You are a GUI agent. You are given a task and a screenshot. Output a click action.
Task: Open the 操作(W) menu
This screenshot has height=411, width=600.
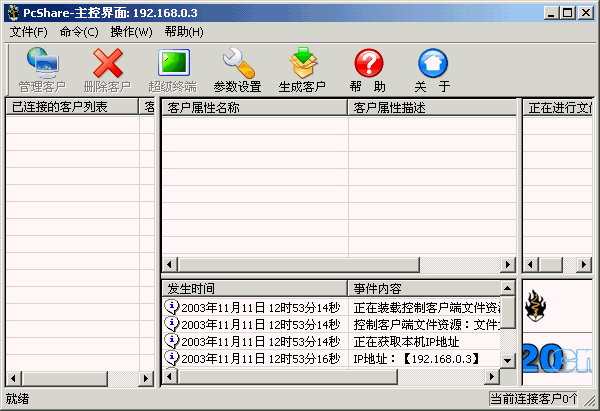131,32
